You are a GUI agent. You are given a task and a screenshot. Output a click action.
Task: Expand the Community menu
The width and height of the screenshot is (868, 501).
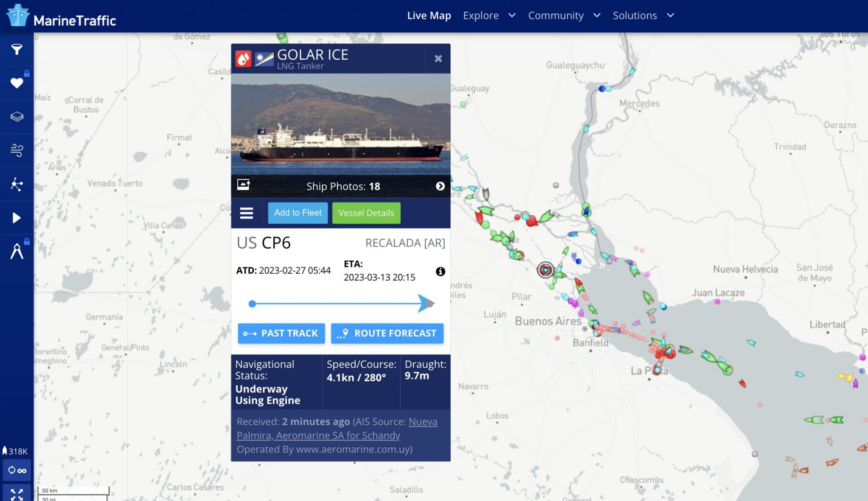pyautogui.click(x=564, y=15)
